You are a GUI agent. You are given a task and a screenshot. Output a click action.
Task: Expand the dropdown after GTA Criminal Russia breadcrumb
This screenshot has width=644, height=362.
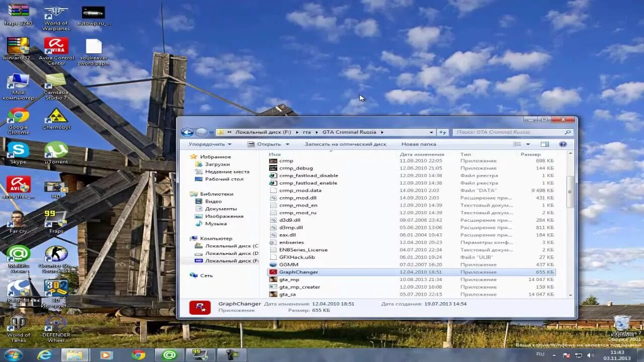pos(382,132)
